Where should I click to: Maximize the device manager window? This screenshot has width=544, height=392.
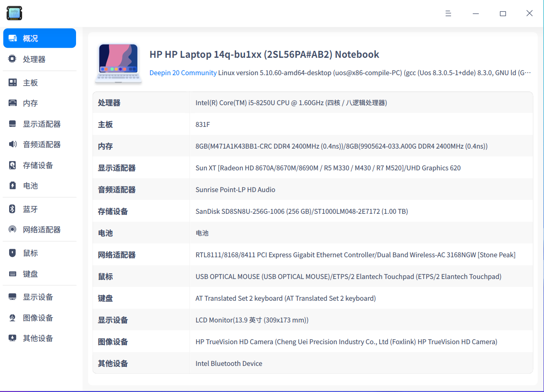click(503, 13)
